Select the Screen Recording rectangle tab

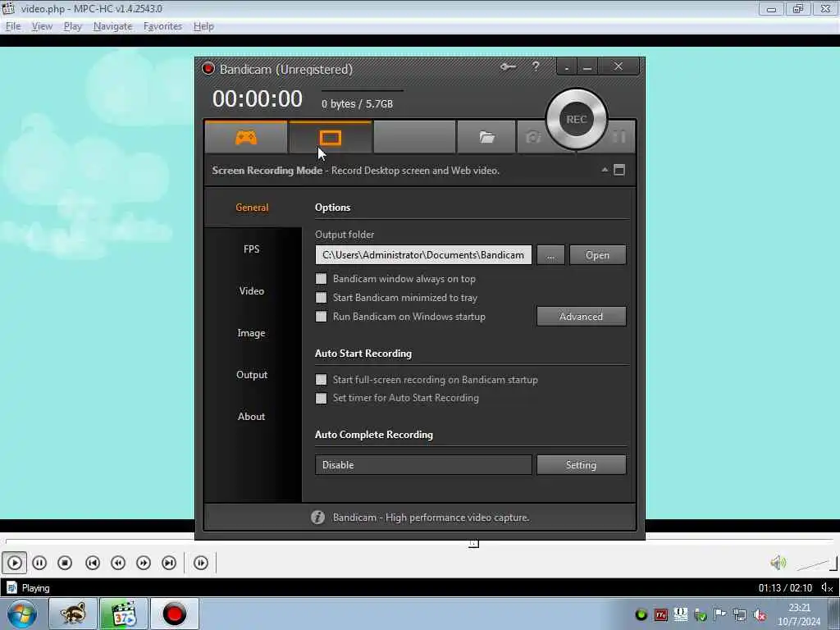[x=330, y=138]
